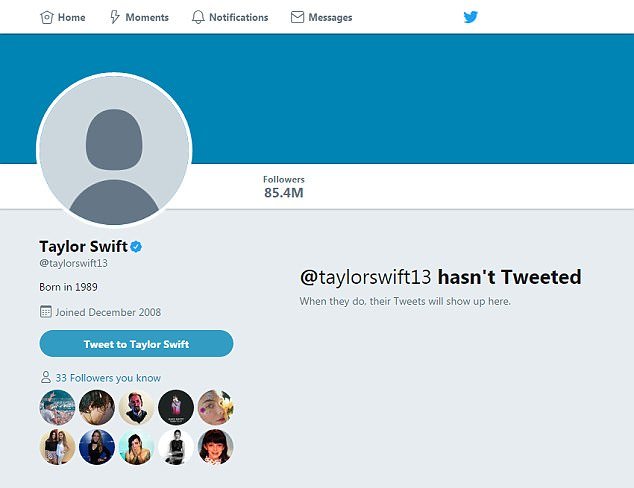Click the default profile avatar picture
The height and width of the screenshot is (488, 634).
(x=113, y=150)
